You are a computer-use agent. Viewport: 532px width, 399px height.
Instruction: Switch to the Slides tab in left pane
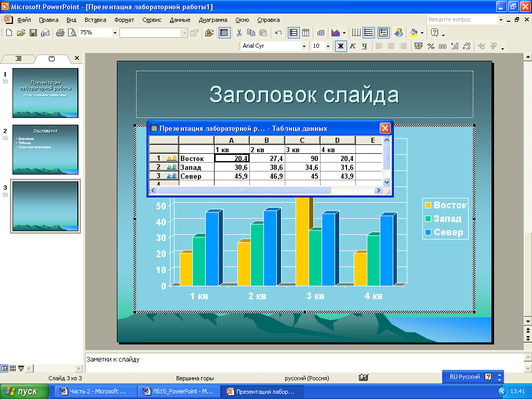pos(51,59)
